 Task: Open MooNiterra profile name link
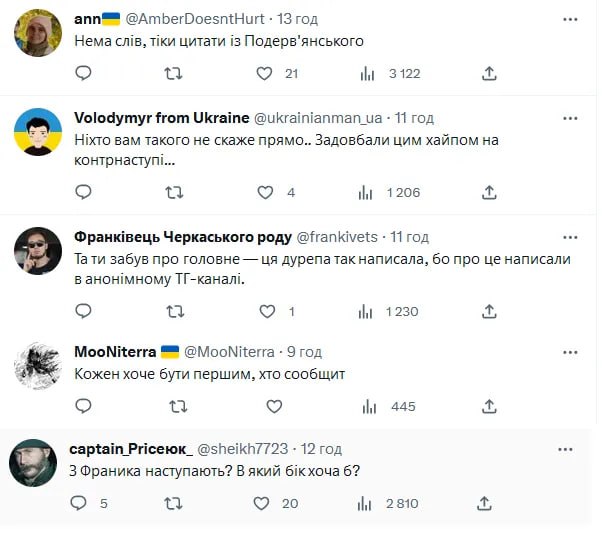(114, 352)
